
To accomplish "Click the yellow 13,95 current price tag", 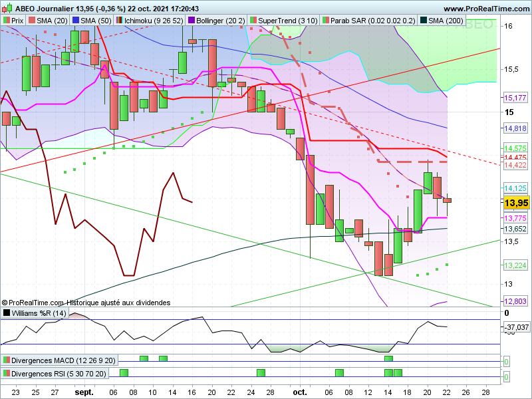I will 516,203.
